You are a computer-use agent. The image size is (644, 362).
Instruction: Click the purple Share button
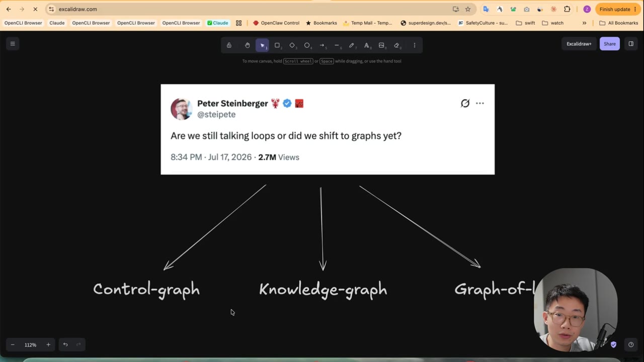(x=610, y=44)
